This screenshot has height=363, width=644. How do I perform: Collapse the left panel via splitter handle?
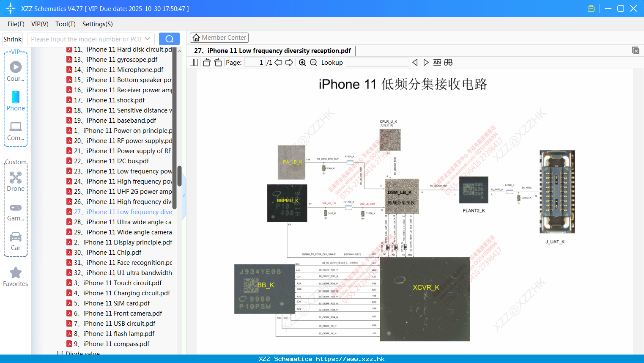(x=184, y=195)
